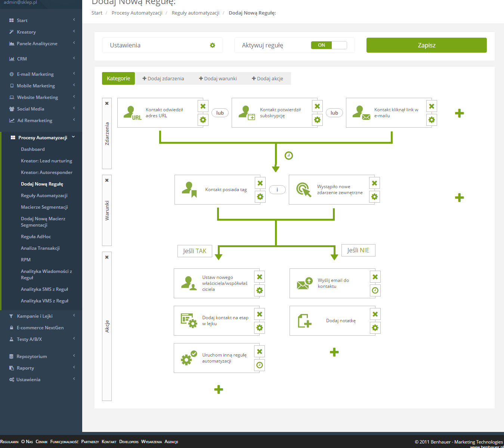Open gear of 'Wystąpiło nowe zdarzenie zewnętrzne'
This screenshot has height=448, width=504.
point(374,197)
